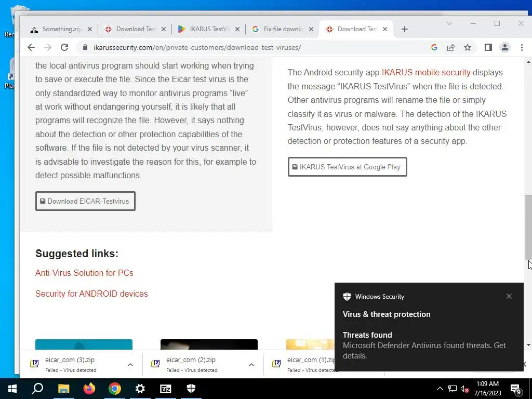Open the Windows Start menu
The image size is (532, 399).
pos(12,389)
